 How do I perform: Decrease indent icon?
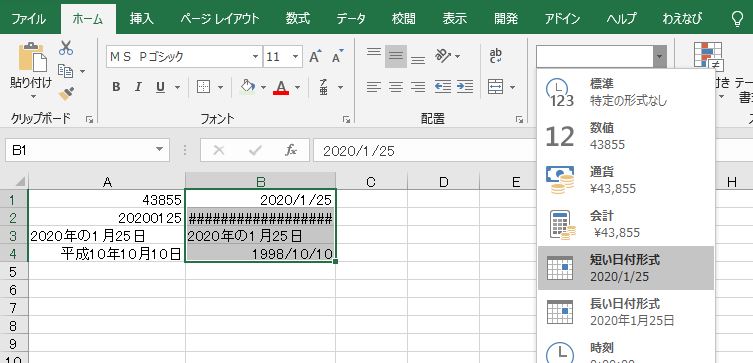pos(443,87)
